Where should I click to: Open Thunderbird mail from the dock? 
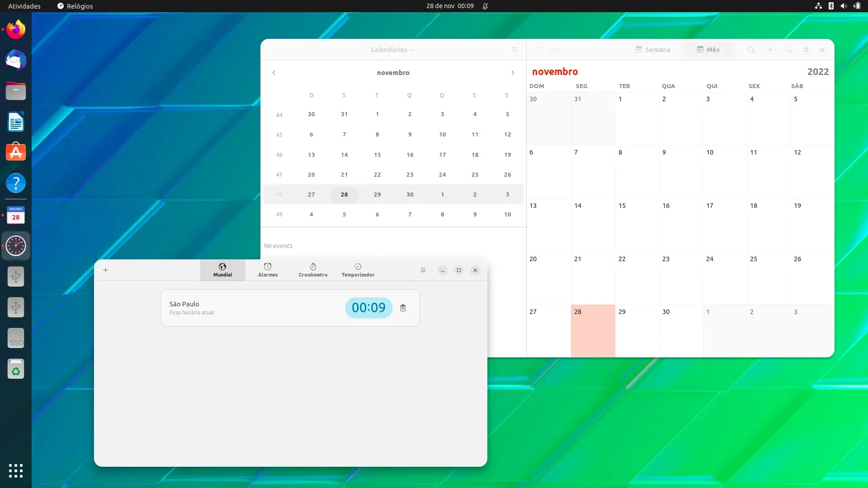(16, 60)
